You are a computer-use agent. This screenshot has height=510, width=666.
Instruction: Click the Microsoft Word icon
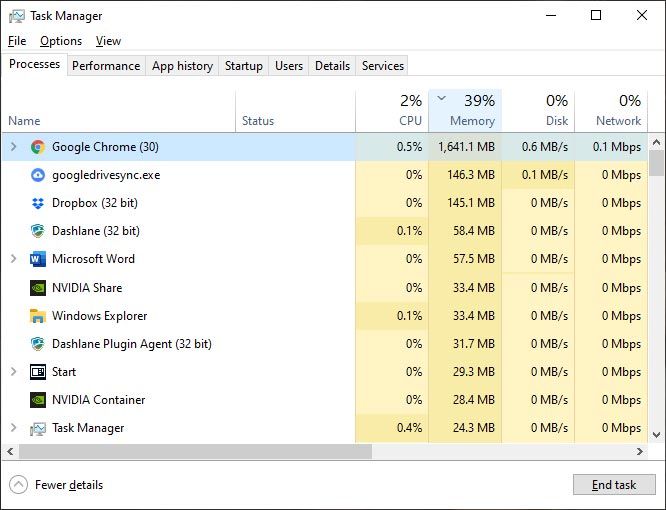point(38,259)
